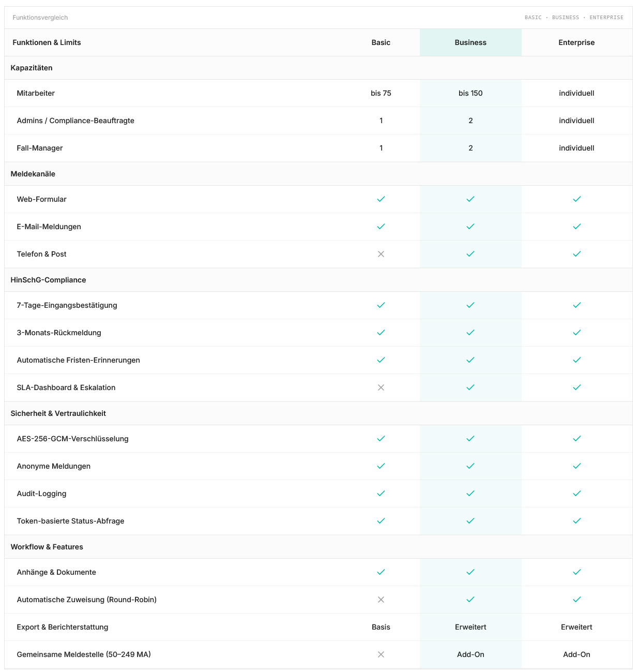Click the Business Add-On label for Gemeinsame Meldestelle
Viewport: 639px width, 672px height.
click(x=470, y=654)
